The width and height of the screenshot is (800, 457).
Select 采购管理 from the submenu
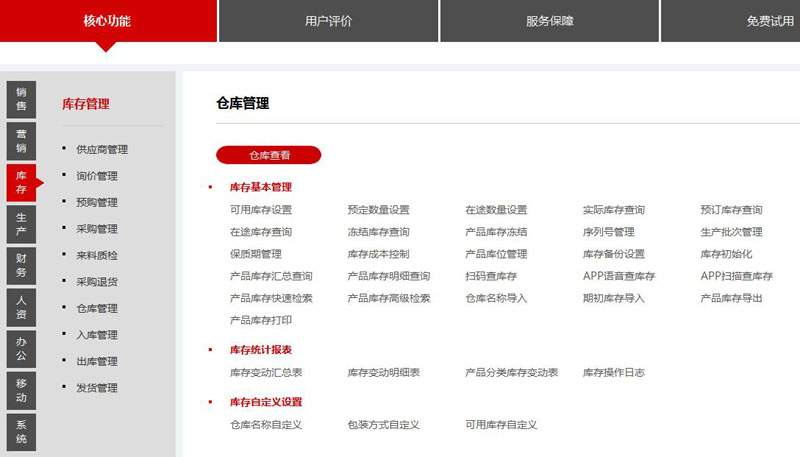[x=97, y=229]
